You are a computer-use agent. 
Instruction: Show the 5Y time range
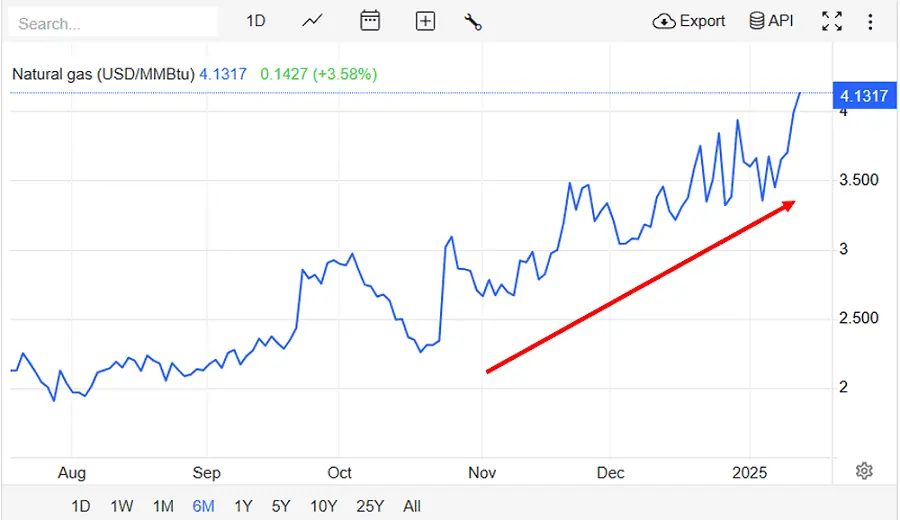pos(281,506)
